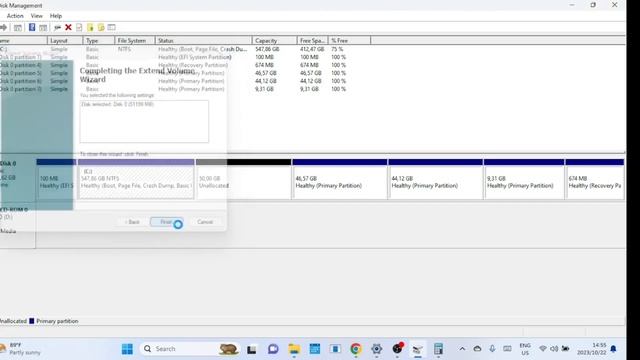The height and width of the screenshot is (360, 640).
Task: Open the weather widget showing Partly sunny
Action: click(x=21, y=349)
